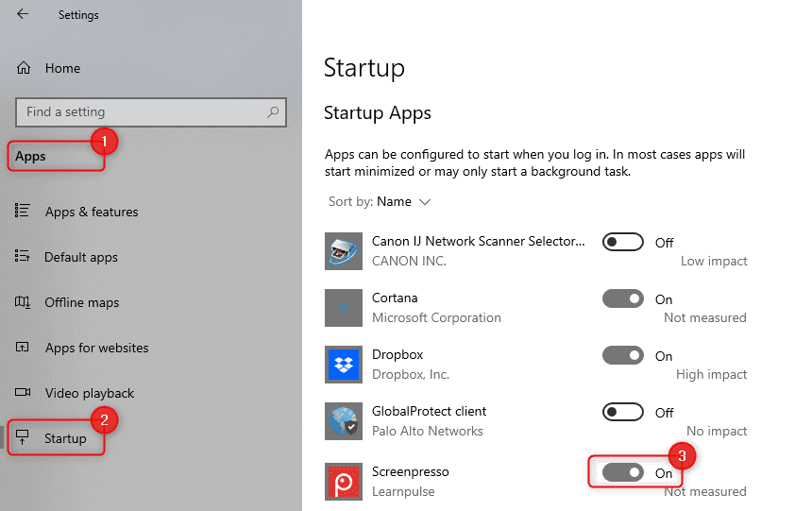Screen dimensions: 812x511
Task: Go to Offline maps settings
Action: tap(81, 302)
